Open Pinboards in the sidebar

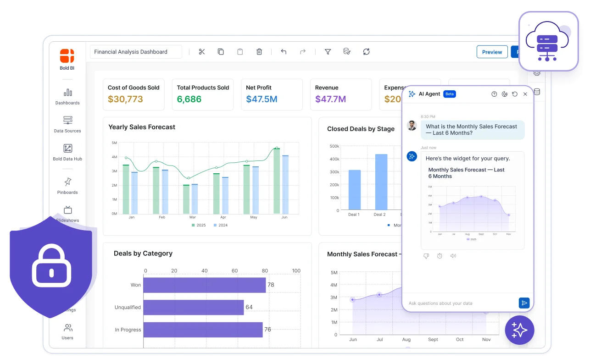[67, 186]
